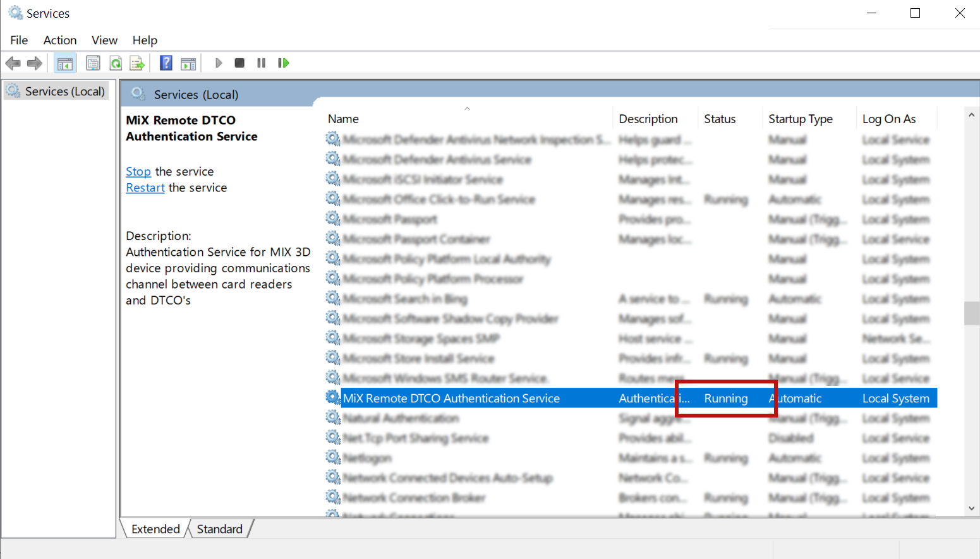980x559 pixels.
Task: Click the Start Service play icon
Action: (x=219, y=63)
